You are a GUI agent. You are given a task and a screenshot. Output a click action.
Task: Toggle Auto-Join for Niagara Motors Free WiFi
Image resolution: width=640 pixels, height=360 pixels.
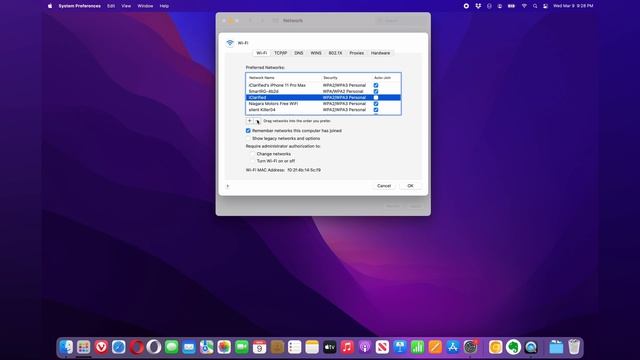coord(376,104)
